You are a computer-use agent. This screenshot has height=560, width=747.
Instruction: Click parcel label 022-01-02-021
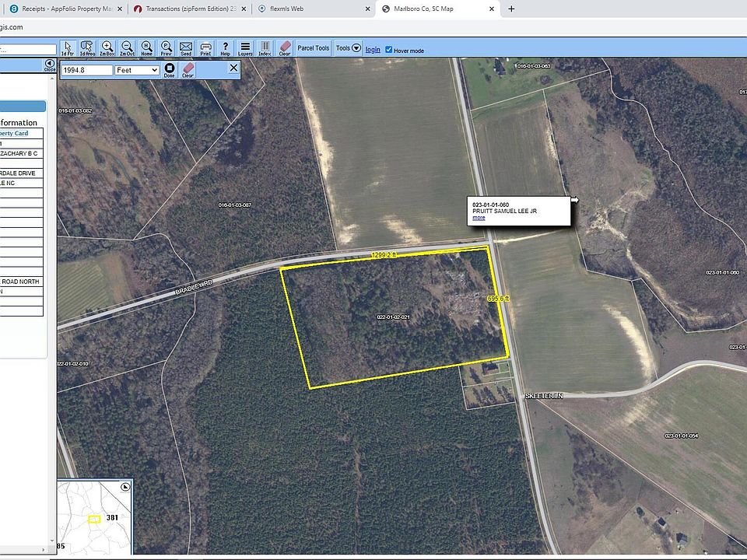pos(393,317)
